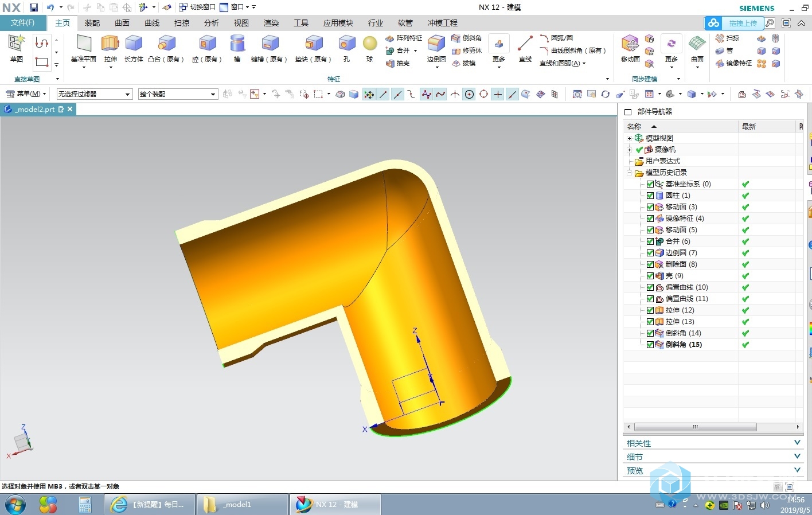Open the Windows Start button
Viewport: 812px width, 515px height.
pos(15,505)
